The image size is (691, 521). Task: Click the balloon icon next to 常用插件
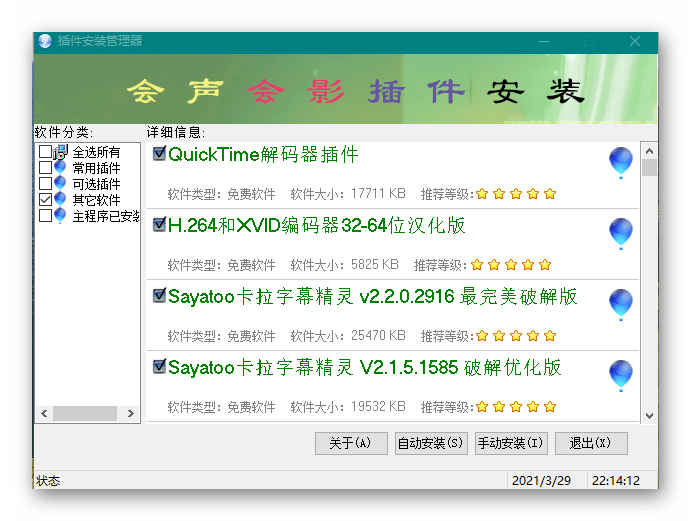(60, 168)
